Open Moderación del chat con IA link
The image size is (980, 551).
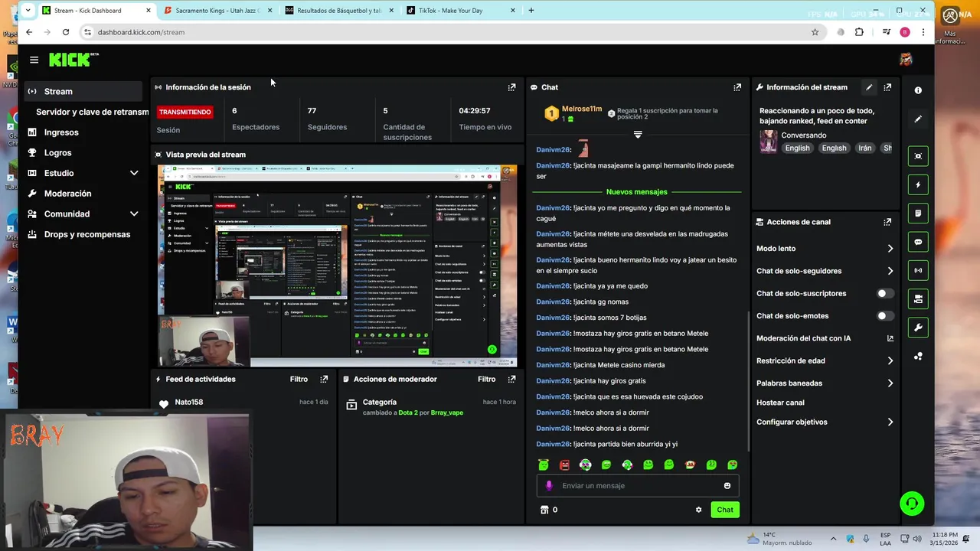[825, 338]
